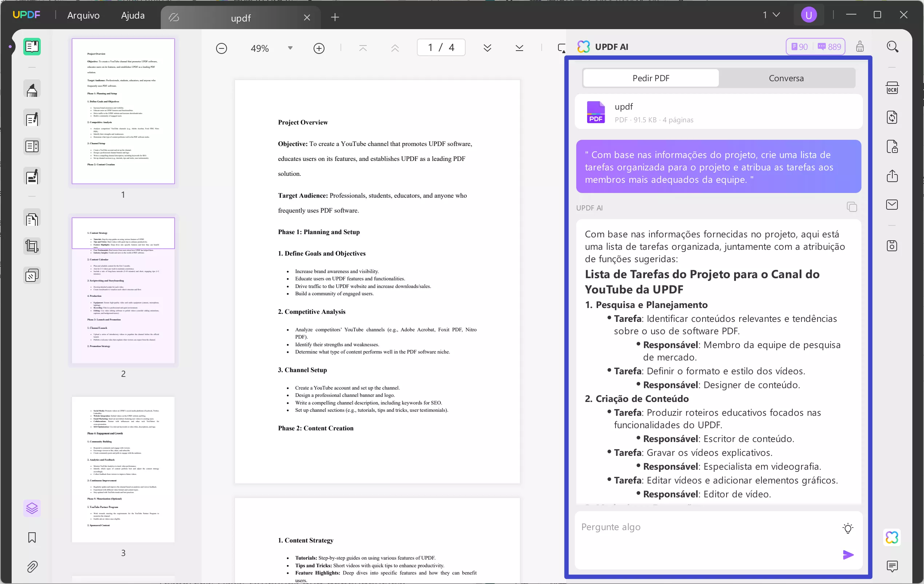The height and width of the screenshot is (584, 924).
Task: Open the Convert PDF panel
Action: (893, 117)
